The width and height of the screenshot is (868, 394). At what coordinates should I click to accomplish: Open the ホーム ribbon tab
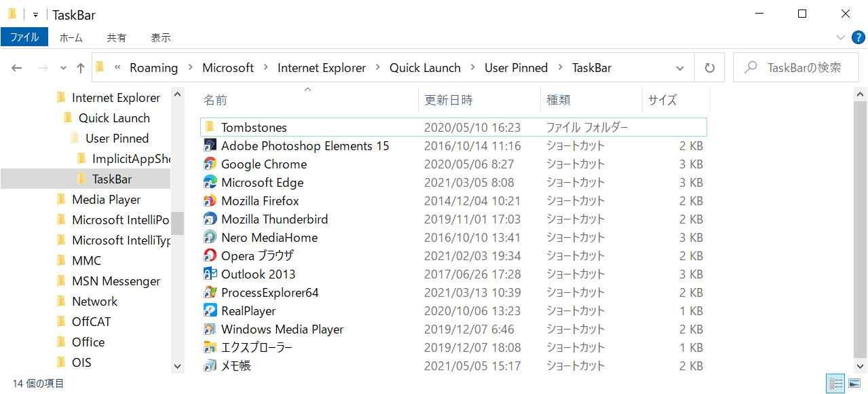(71, 38)
